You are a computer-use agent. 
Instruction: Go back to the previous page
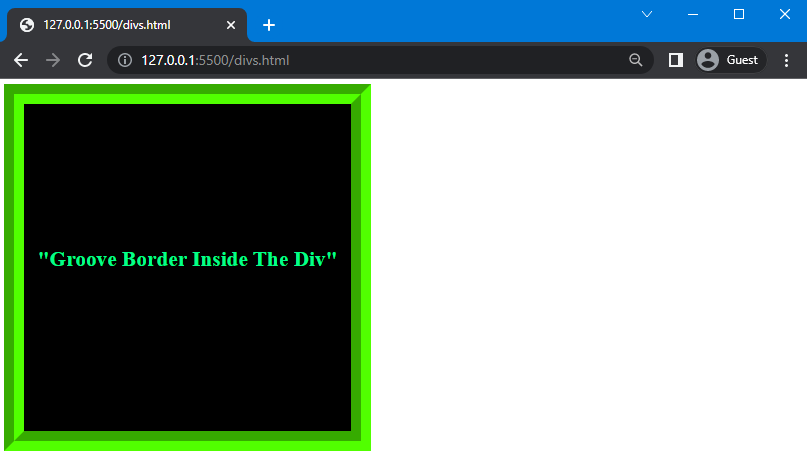[x=21, y=60]
